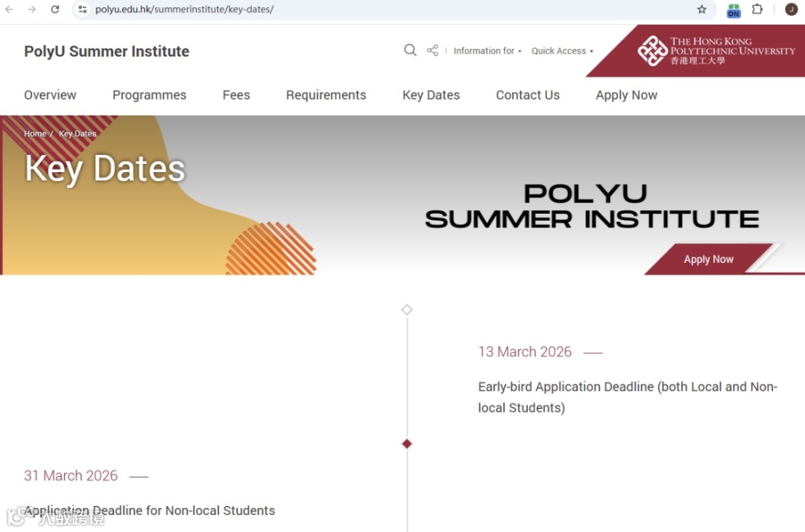
Task: Expand the Information for dropdown
Action: point(487,51)
